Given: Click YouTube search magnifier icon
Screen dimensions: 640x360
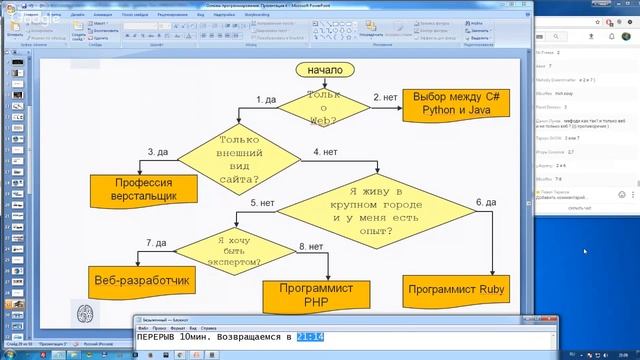Looking at the screenshot, I should 556,36.
